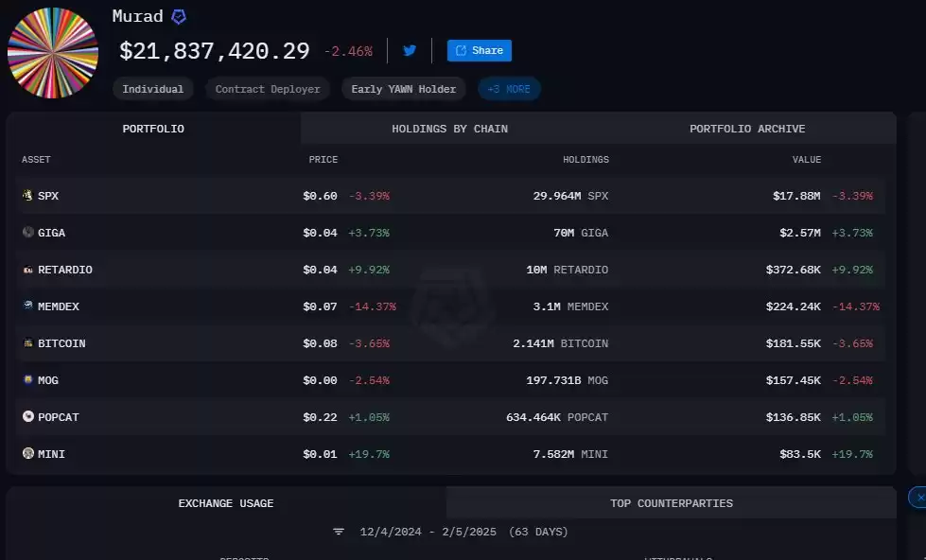926x560 pixels.
Task: Click the 197.731B MOG holdings cell
Action: pyautogui.click(x=567, y=380)
